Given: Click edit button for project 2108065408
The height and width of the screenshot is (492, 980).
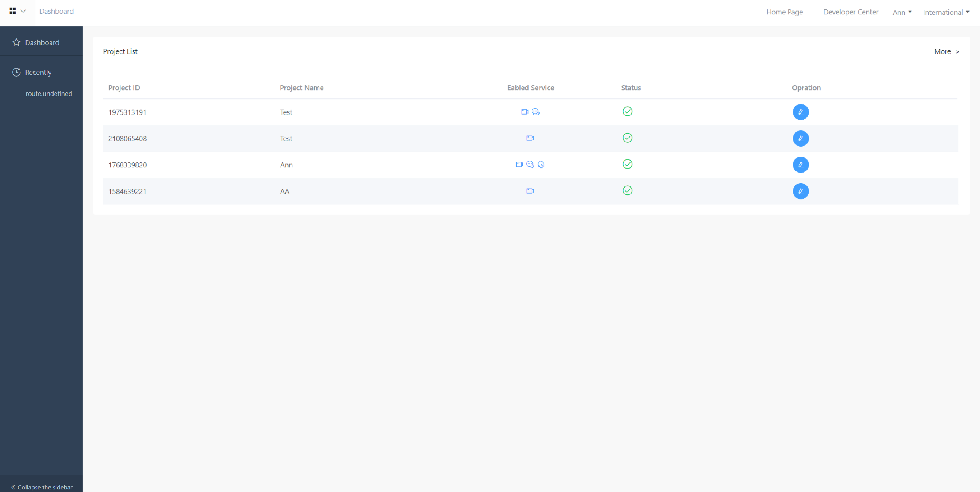Looking at the screenshot, I should (800, 138).
